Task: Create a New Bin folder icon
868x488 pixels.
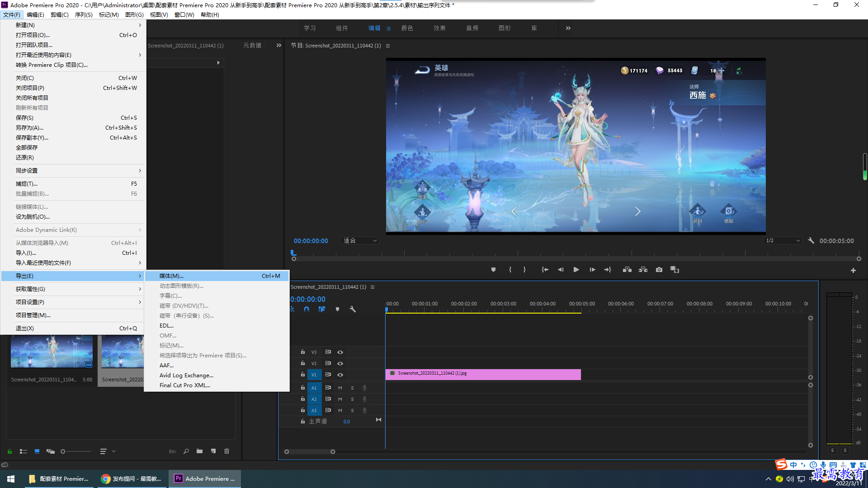Action: tap(199, 451)
